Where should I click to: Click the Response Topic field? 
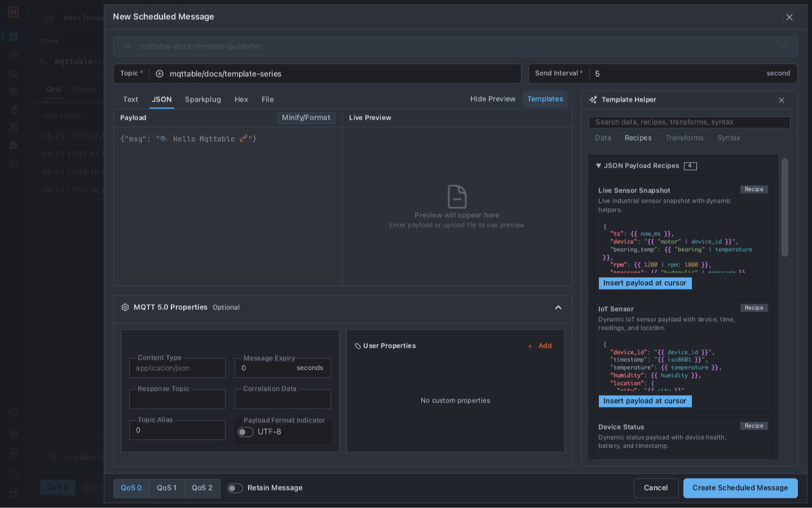click(x=177, y=400)
